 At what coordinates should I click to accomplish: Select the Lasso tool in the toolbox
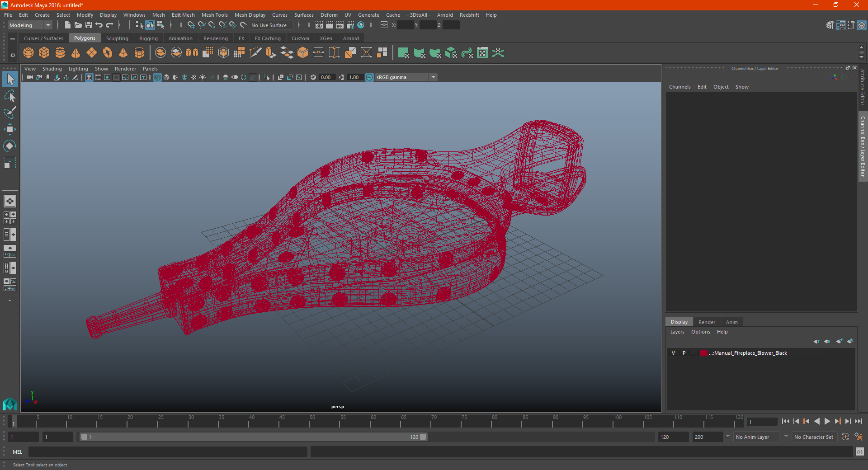point(9,96)
